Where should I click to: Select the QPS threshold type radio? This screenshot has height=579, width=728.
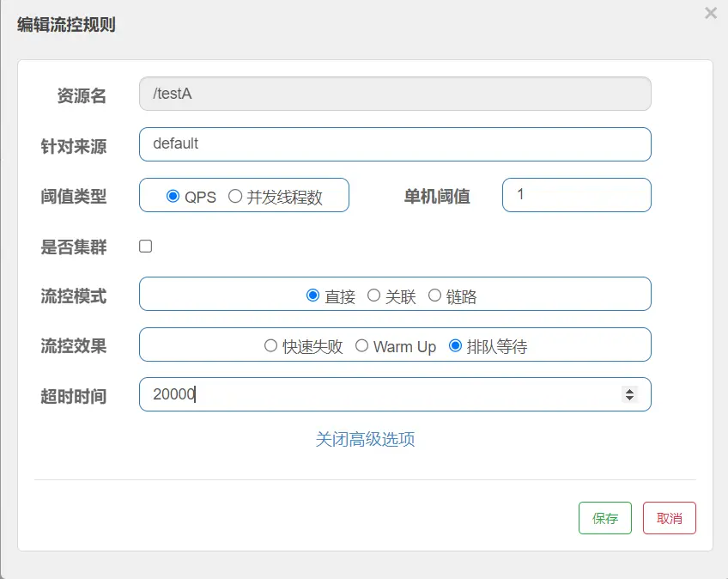(x=173, y=196)
